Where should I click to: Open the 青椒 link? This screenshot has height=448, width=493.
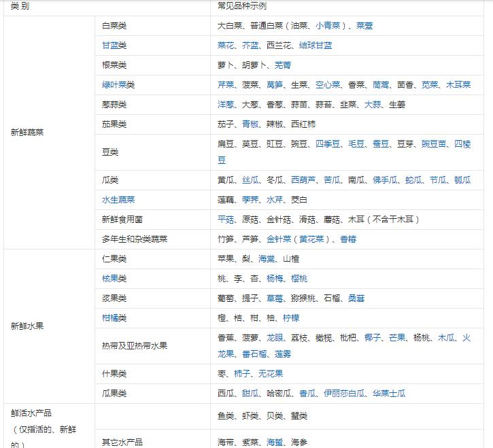coord(250,124)
